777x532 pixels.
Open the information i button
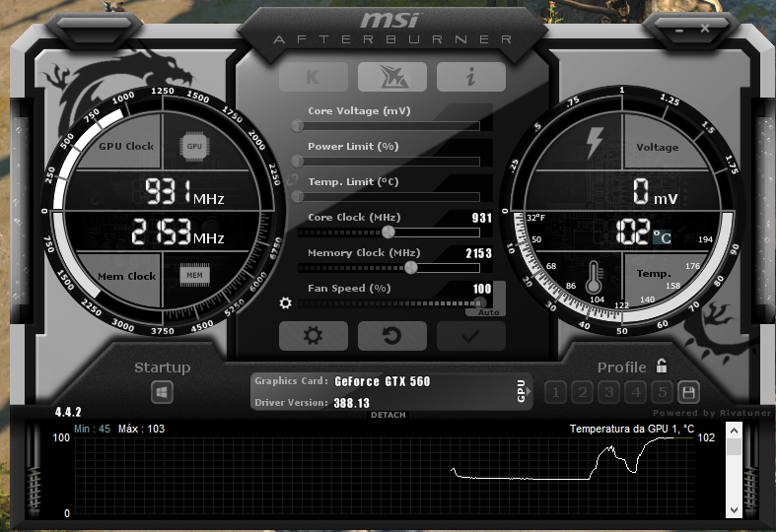coord(470,77)
